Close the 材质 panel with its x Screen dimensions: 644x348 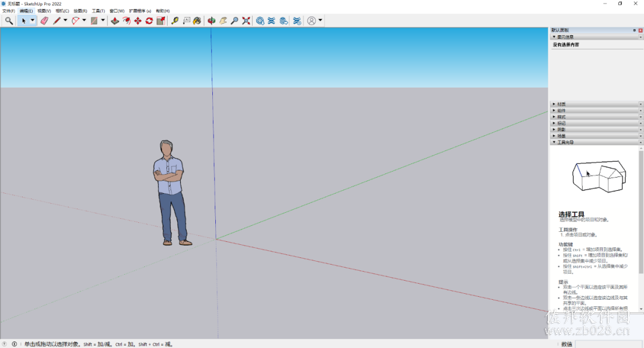(x=640, y=104)
